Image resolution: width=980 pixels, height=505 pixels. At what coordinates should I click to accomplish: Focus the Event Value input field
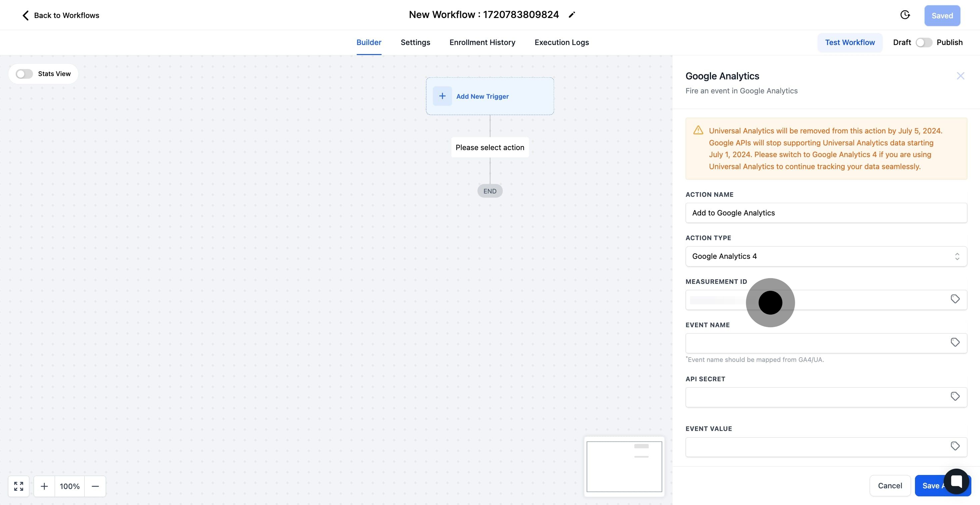(x=826, y=447)
